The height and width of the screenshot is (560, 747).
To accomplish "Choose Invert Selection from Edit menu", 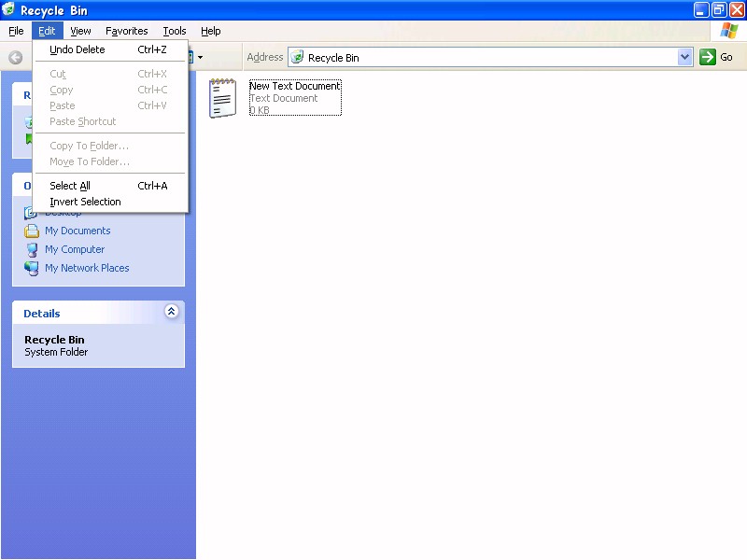I will pos(110,202).
